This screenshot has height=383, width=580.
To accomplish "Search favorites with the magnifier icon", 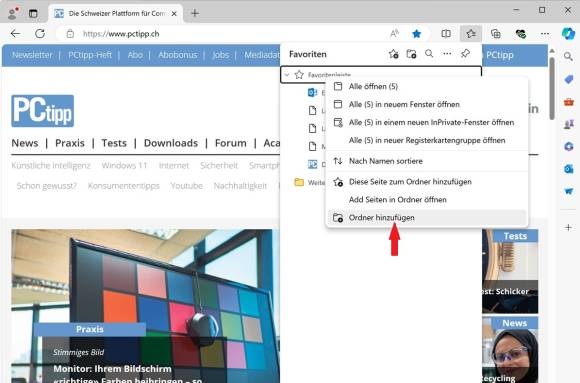I will pos(429,54).
